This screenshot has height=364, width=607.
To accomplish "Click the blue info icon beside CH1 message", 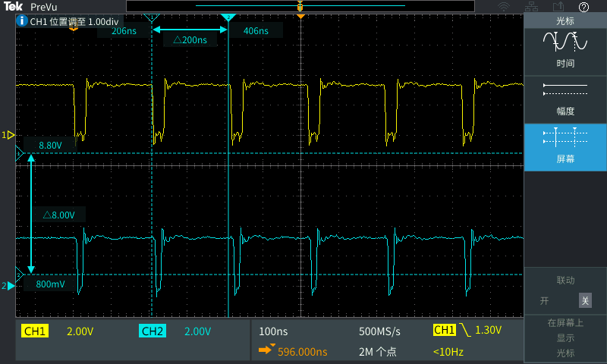I will (x=22, y=21).
